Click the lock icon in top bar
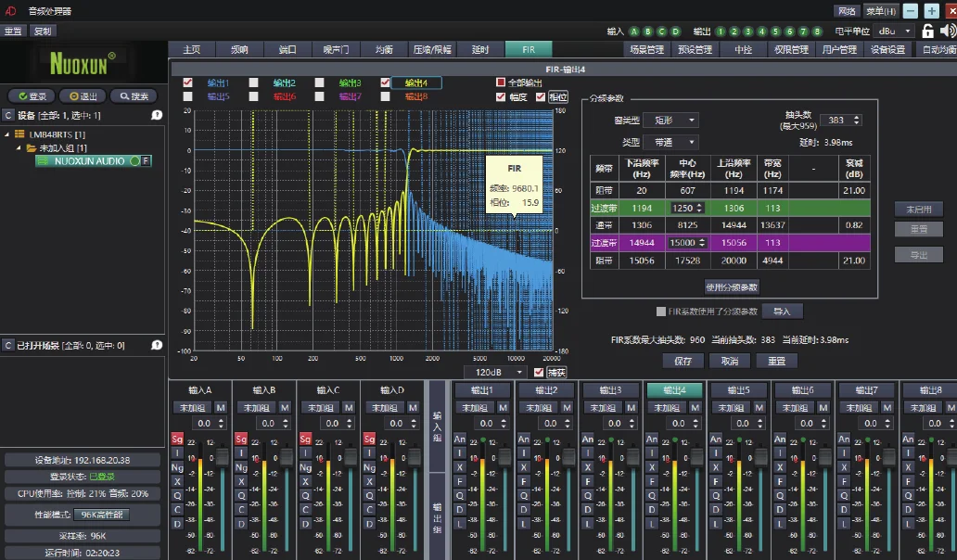Screen dimensions: 957x560 [927, 31]
